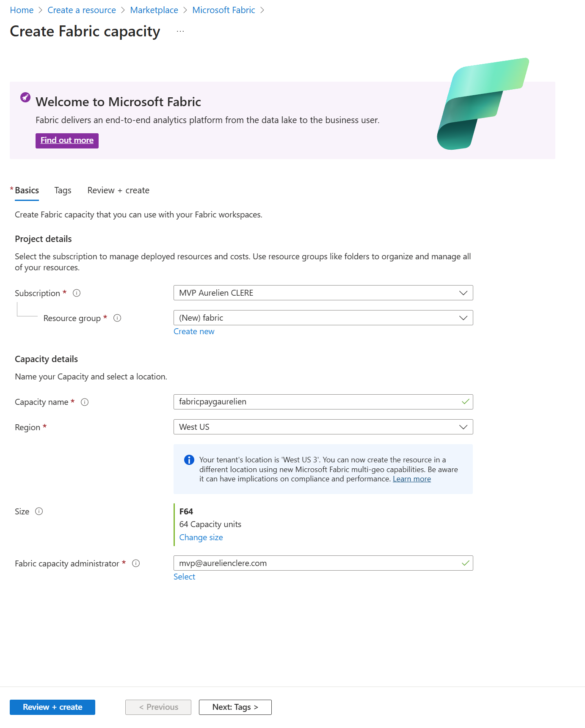Screen dimensions: 585x728
Task: Expand the Resource group dropdown
Action: coord(323,318)
